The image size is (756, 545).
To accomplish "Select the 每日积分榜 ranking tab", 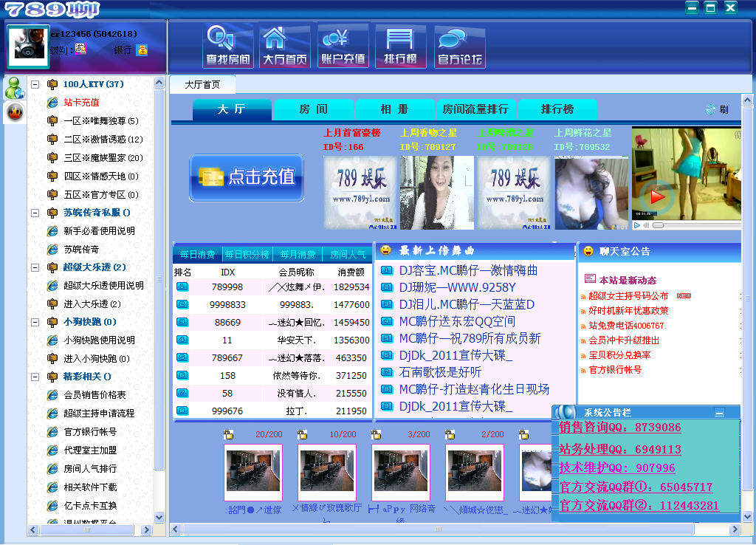I will tap(247, 254).
